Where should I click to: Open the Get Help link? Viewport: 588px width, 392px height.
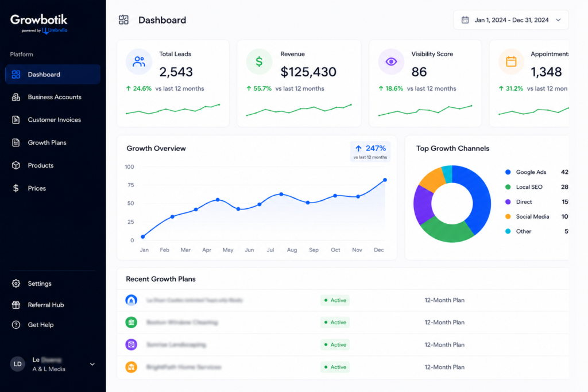point(41,325)
